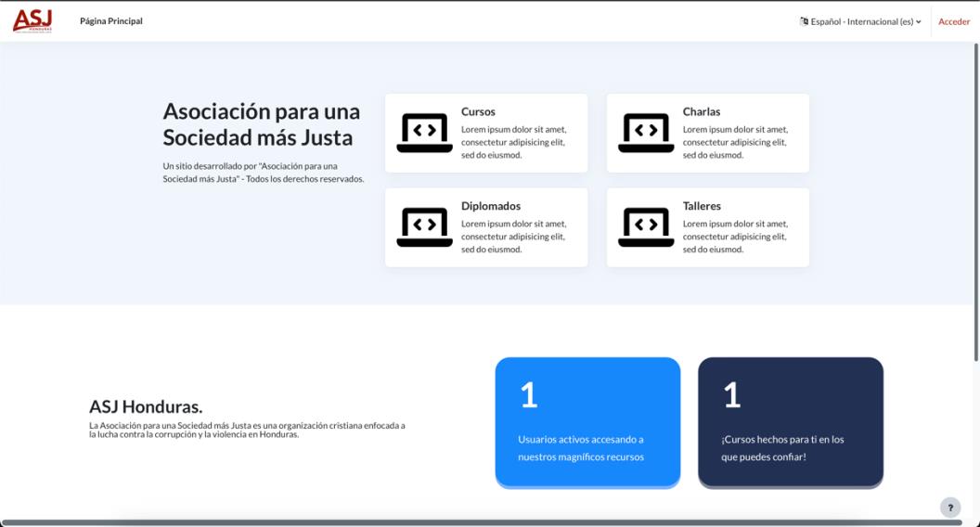
Task: Click the vertical page scrollbar
Action: 975,201
